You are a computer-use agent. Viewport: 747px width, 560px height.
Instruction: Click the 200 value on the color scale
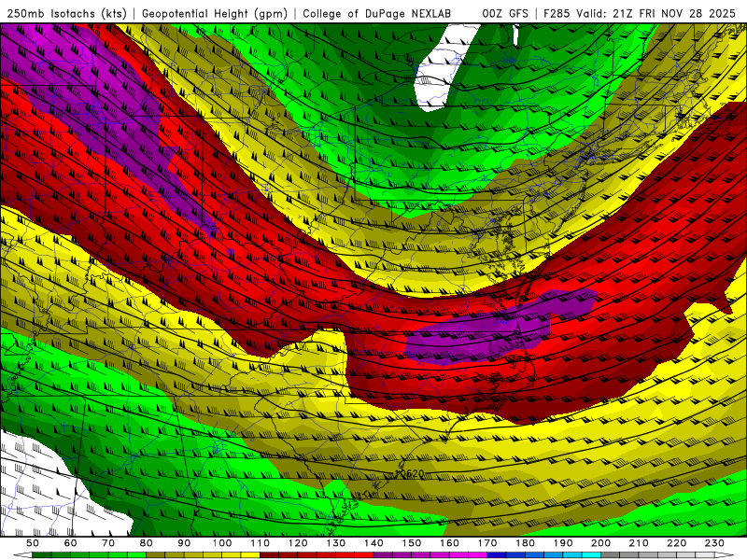click(x=600, y=543)
